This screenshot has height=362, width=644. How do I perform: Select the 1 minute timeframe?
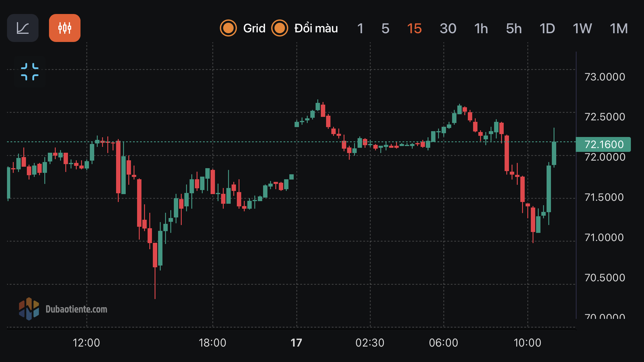click(x=360, y=29)
